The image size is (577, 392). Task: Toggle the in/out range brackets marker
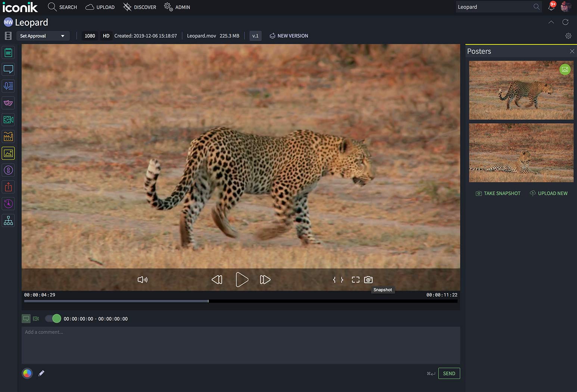pos(338,280)
